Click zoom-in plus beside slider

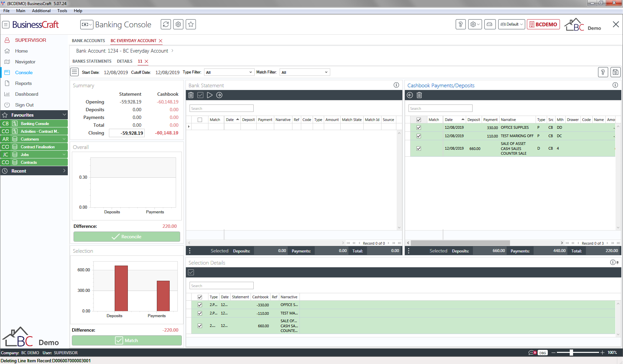602,353
